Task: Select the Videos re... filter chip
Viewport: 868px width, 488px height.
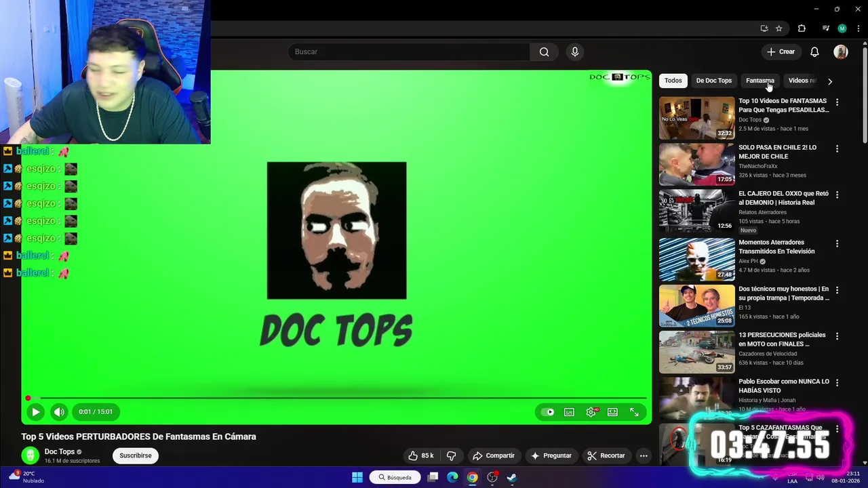Action: (802, 81)
